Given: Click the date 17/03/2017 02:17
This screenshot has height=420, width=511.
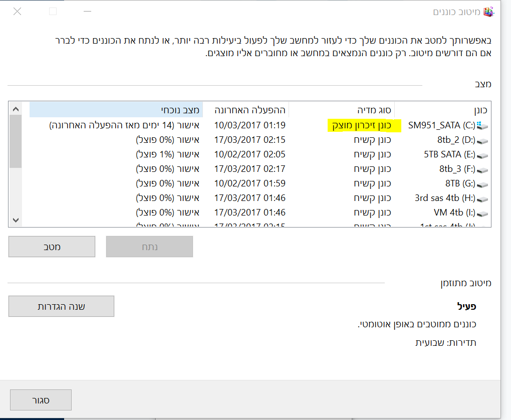Looking at the screenshot, I should 249,169.
